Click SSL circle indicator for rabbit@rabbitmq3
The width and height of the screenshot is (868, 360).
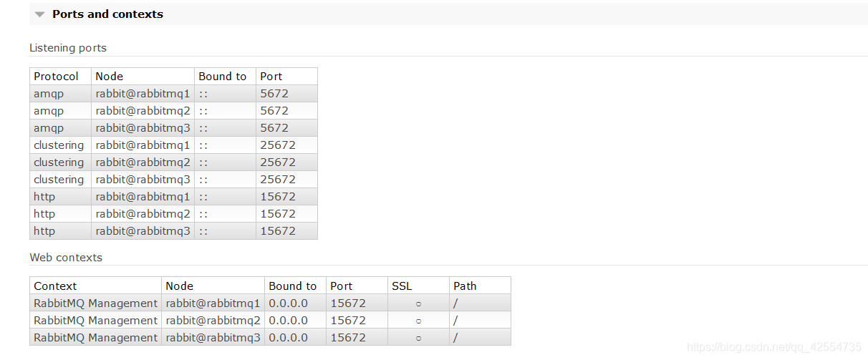[418, 338]
